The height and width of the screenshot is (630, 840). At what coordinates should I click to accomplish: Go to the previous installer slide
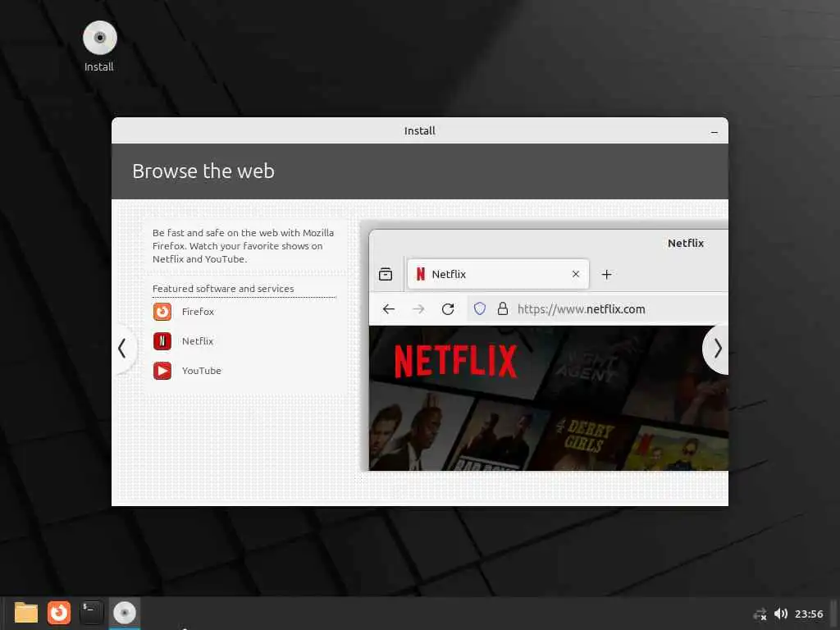123,348
